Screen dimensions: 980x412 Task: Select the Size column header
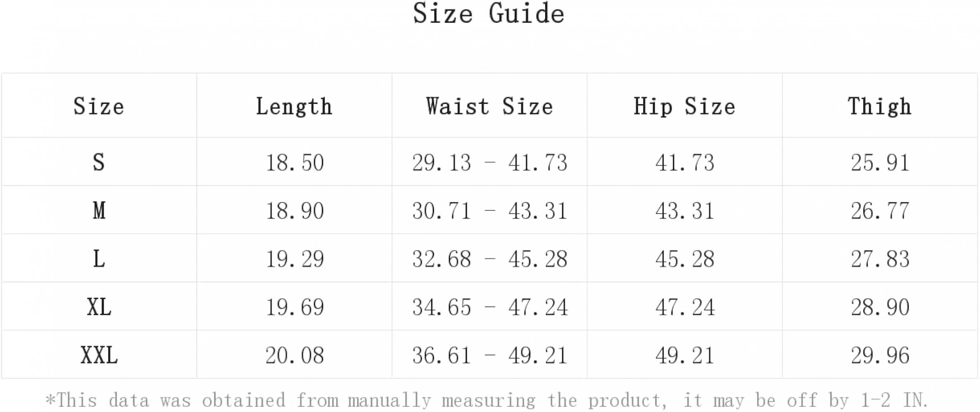pos(99,106)
